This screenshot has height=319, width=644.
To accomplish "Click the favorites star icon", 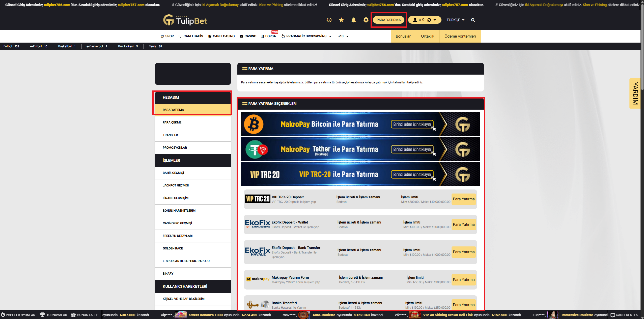I will pyautogui.click(x=341, y=20).
